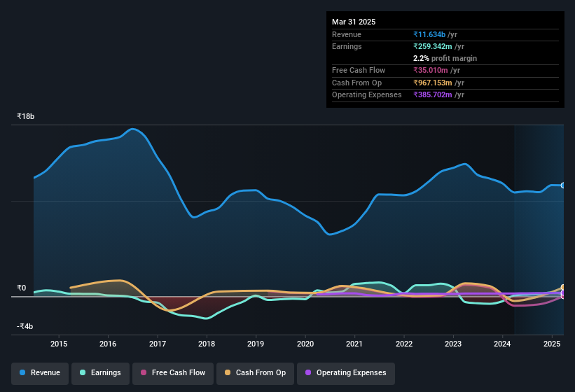The height and width of the screenshot is (392, 575).
Task: Select the 2017 x-axis label
Action: [x=158, y=344]
